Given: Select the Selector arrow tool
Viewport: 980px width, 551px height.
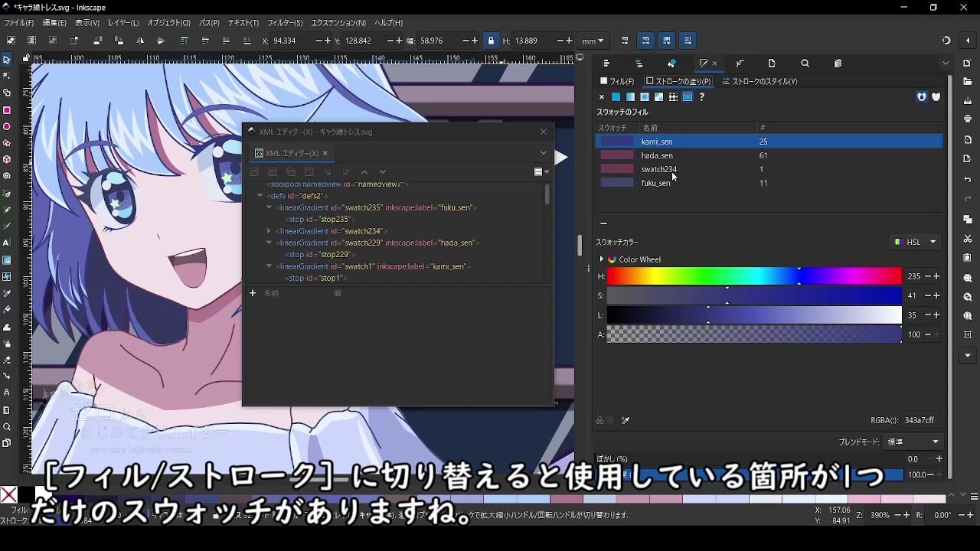Looking at the screenshot, I should click(x=7, y=59).
